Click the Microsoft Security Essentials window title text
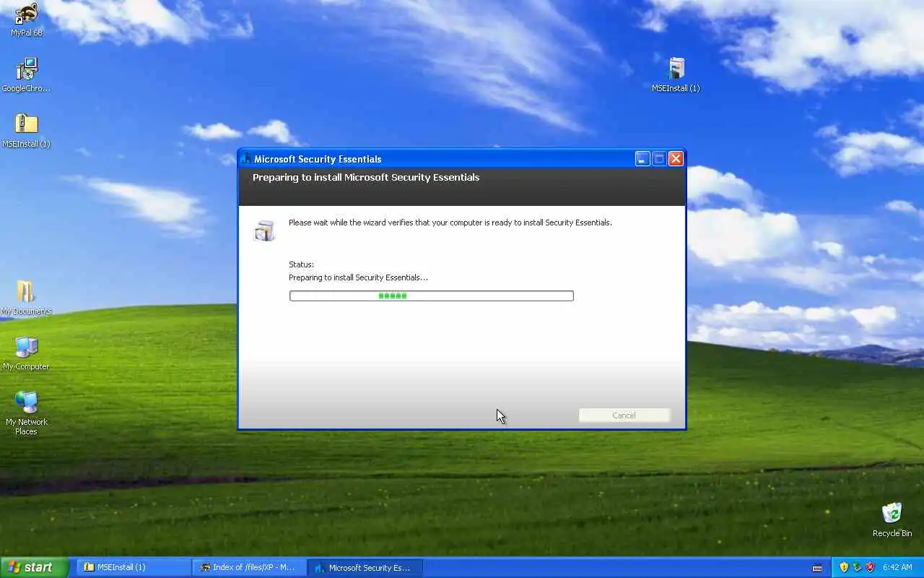This screenshot has height=578, width=924. point(318,159)
